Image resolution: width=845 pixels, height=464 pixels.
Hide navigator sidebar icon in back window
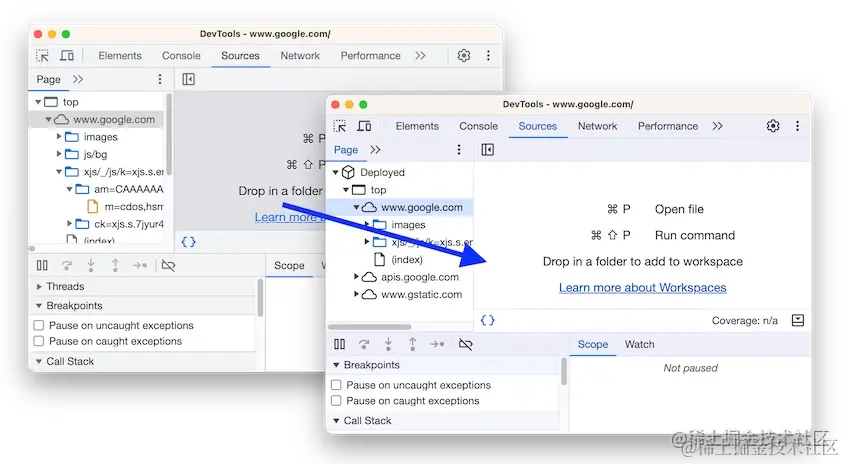[x=189, y=79]
